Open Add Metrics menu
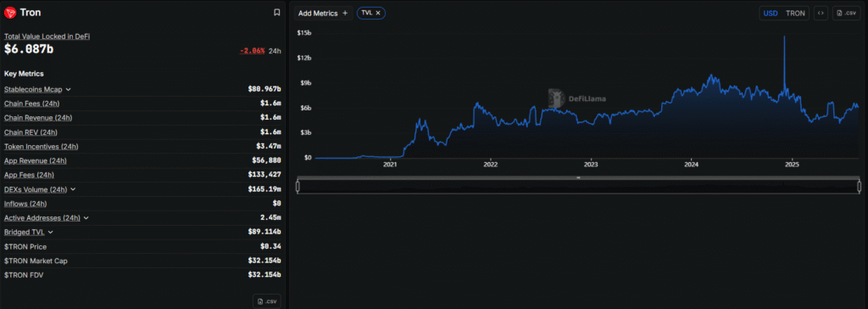This screenshot has height=309, width=868. (x=323, y=14)
